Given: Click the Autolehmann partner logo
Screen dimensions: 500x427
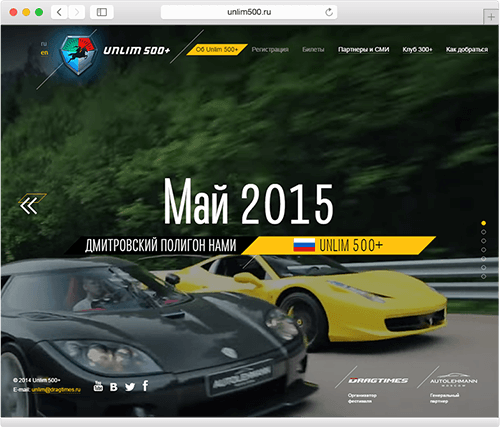Looking at the screenshot, I should [453, 380].
